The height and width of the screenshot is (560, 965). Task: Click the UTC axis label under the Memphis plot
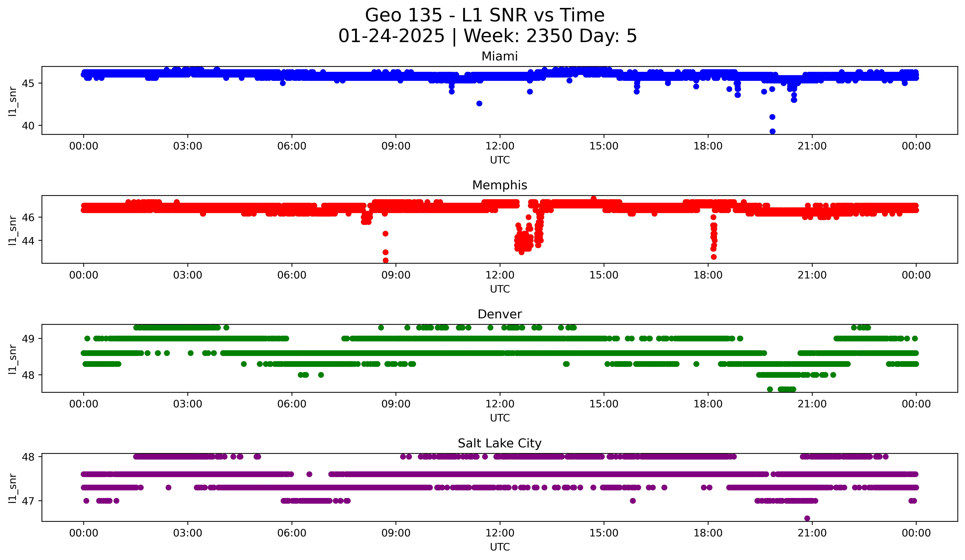pos(500,289)
